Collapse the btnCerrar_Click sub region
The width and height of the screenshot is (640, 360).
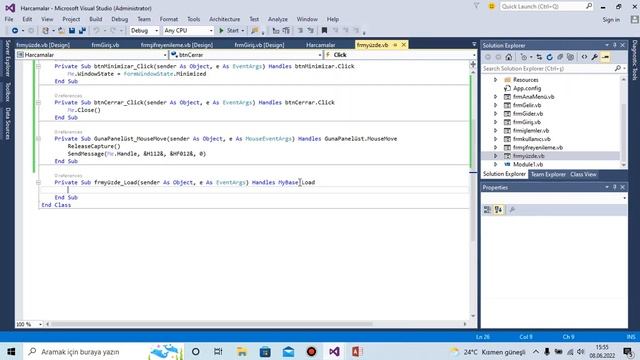(x=38, y=102)
